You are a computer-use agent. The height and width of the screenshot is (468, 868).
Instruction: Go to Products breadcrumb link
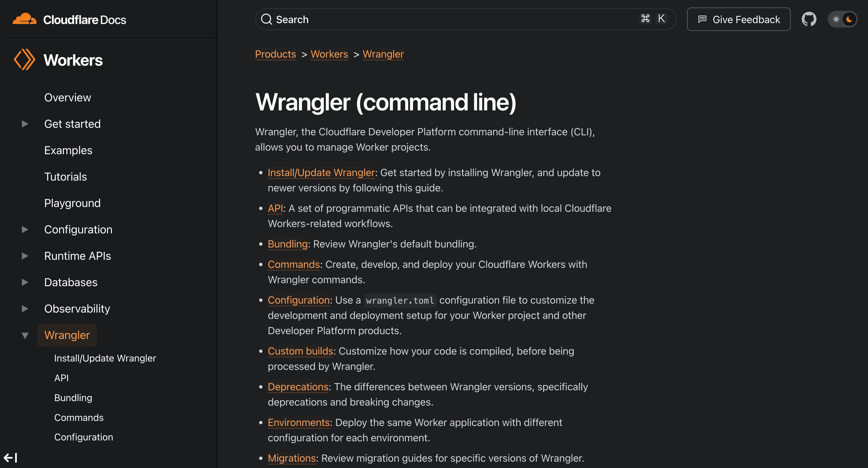point(275,54)
